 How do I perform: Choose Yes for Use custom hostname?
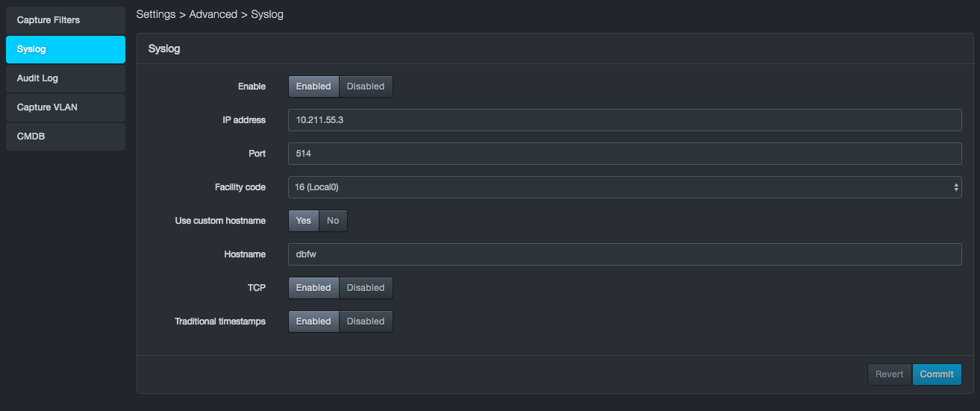coord(304,221)
